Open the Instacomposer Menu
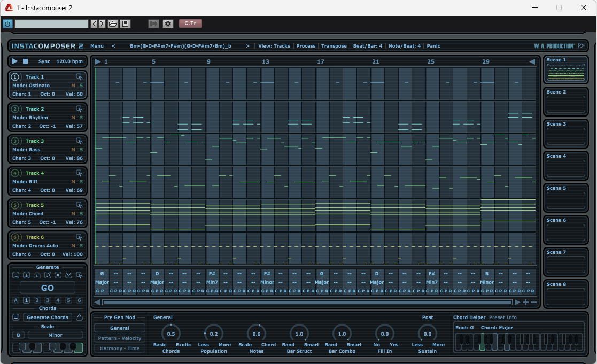Screen dimensions: 597x364 (x=97, y=45)
